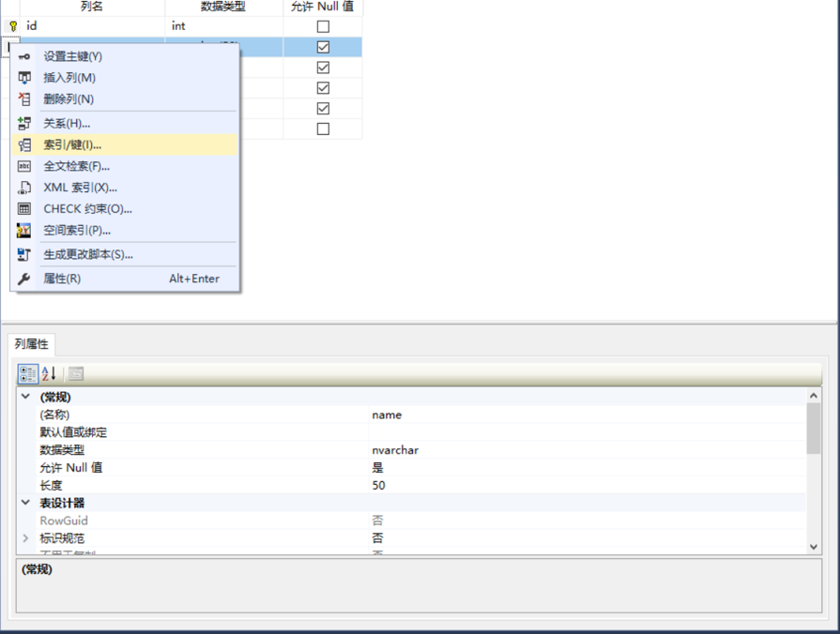
Task: Click the int data type cell
Action: tap(224, 25)
